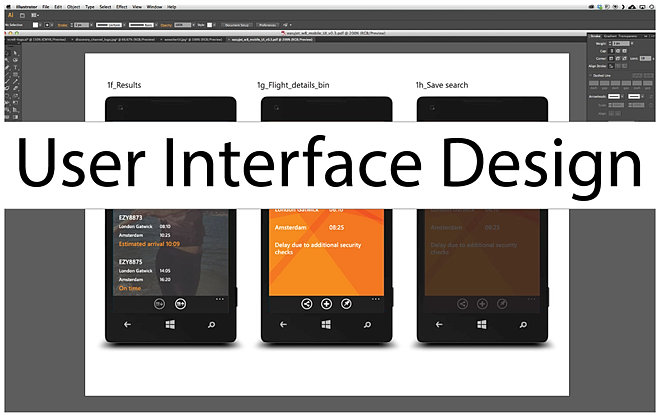
Task: Select the orange 'On time' text
Action: (x=130, y=288)
